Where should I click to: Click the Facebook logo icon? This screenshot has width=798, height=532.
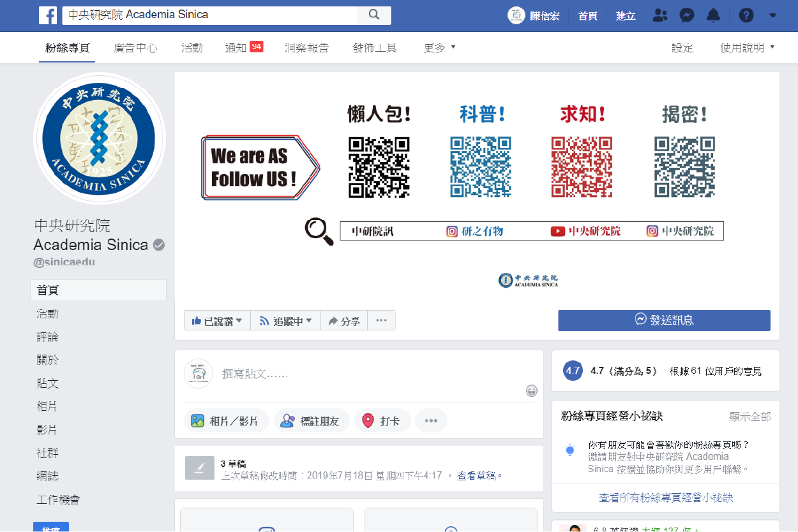point(48,15)
